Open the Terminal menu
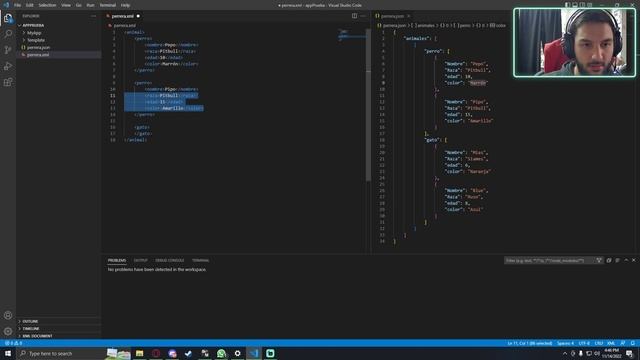 [x=108, y=5]
